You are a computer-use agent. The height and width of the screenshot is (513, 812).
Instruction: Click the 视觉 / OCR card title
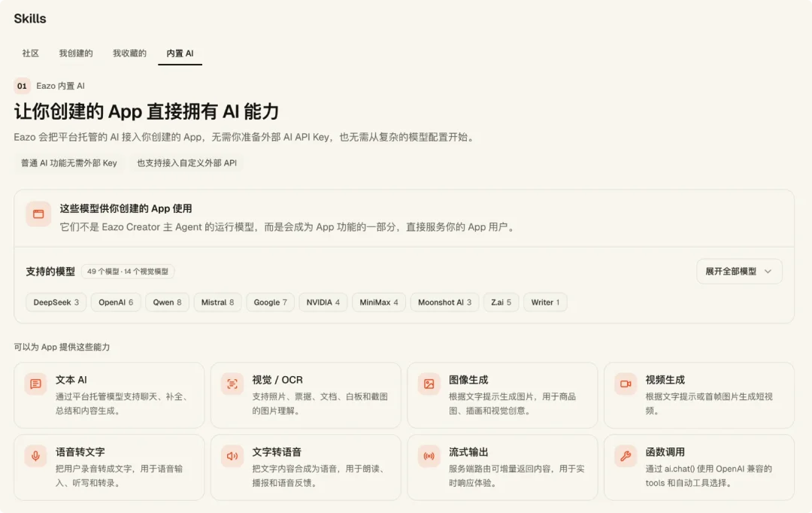(277, 380)
